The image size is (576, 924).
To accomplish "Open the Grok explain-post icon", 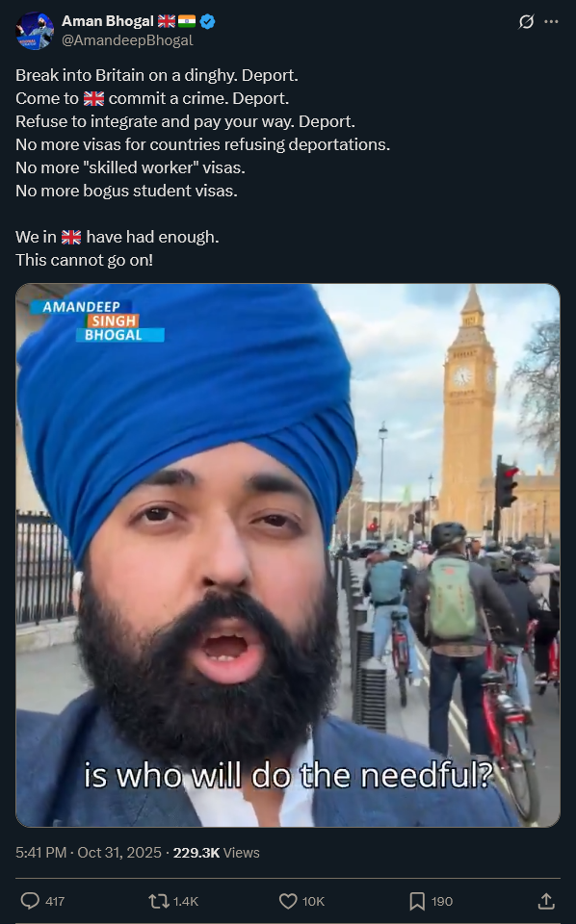I will coord(526,22).
